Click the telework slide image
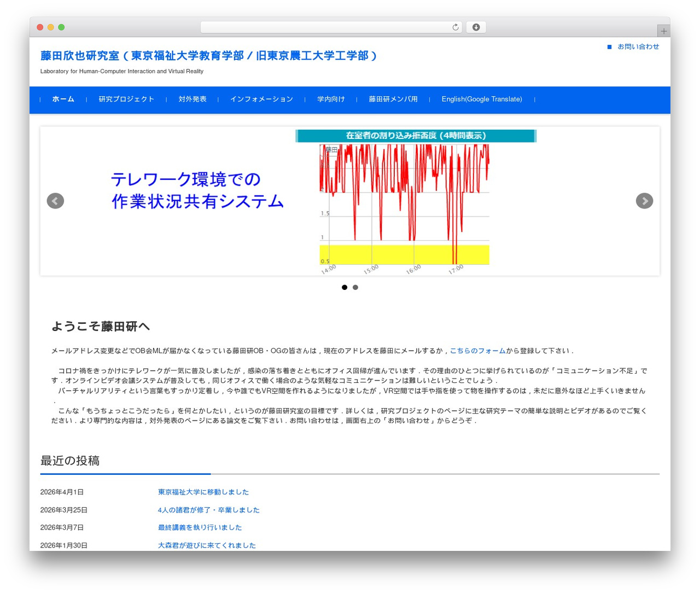700x593 pixels. (350, 201)
